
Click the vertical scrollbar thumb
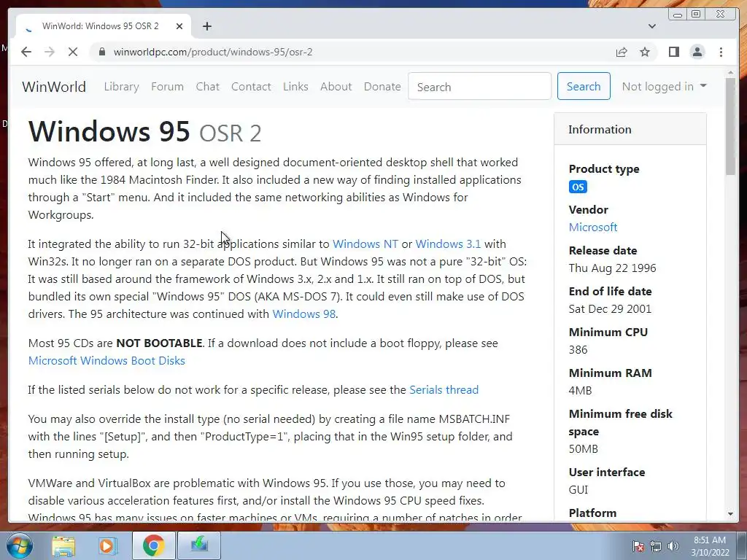[730, 126]
